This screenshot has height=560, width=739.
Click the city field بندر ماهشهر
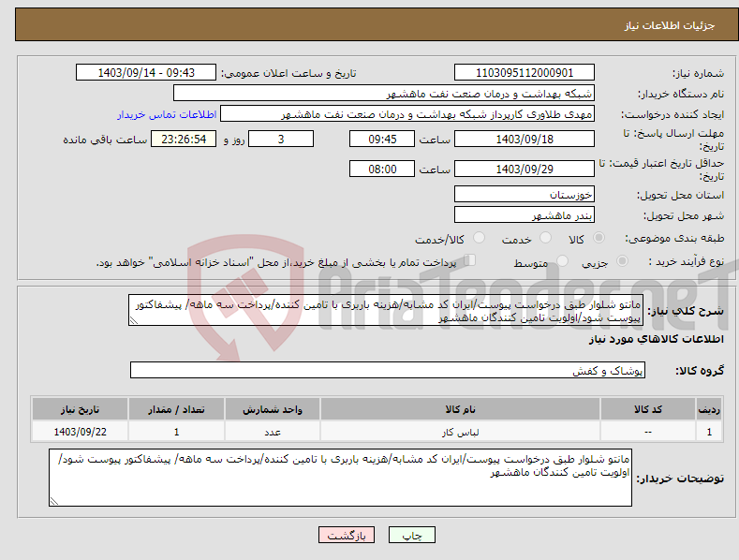(525, 215)
